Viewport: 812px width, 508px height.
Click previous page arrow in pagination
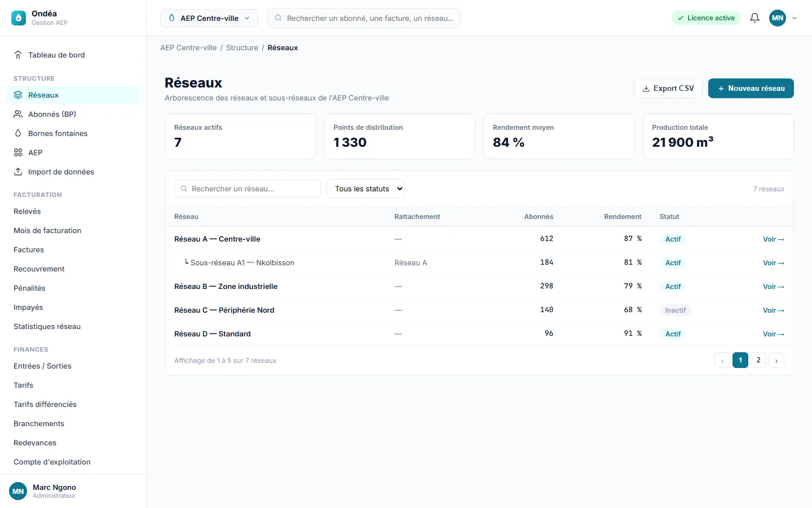tap(722, 360)
